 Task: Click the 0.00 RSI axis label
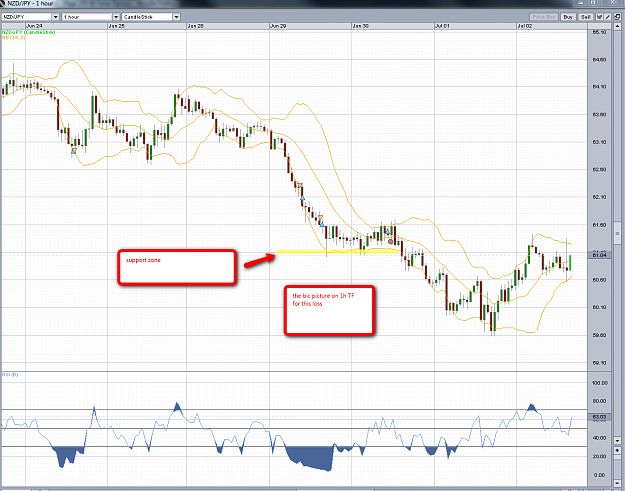pyautogui.click(x=599, y=475)
